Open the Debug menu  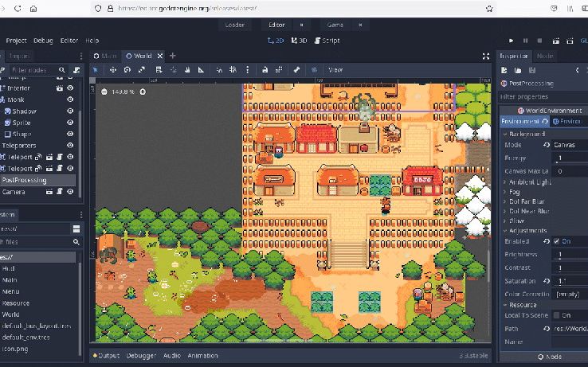pos(43,41)
